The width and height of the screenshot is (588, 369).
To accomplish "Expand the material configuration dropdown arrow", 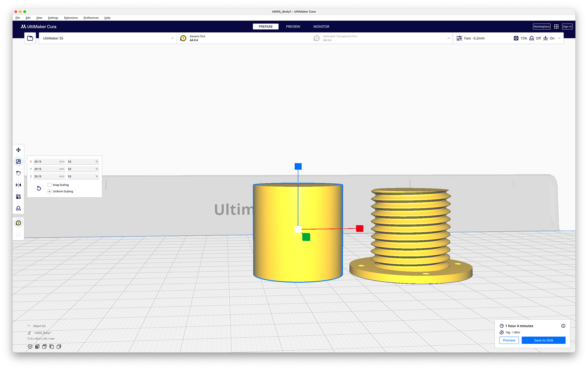I will (448, 38).
